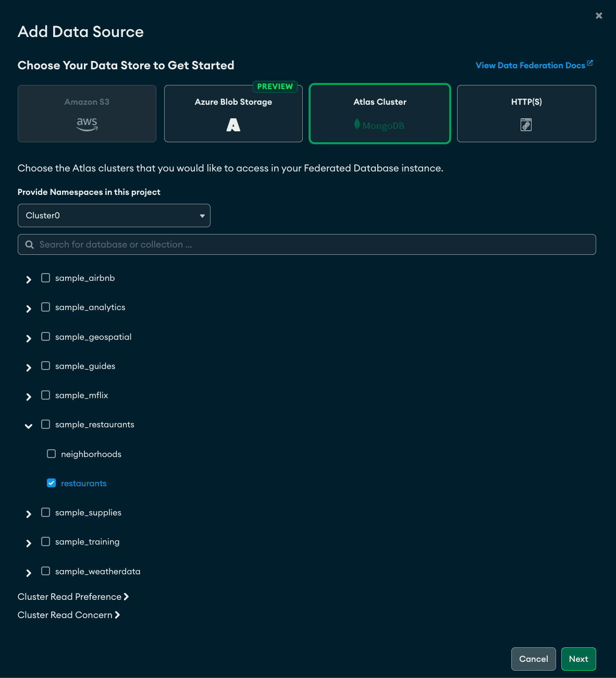Open View Data Federation Docs link

(x=530, y=66)
